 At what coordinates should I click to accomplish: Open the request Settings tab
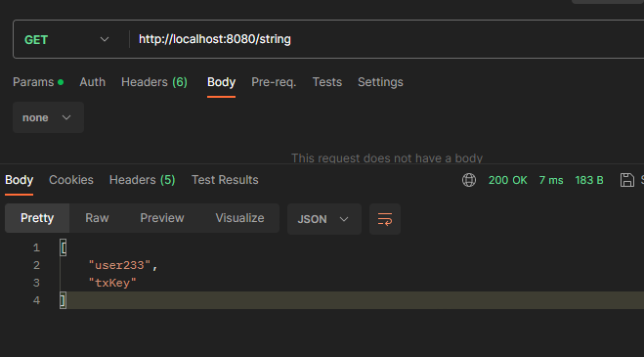coord(380,82)
